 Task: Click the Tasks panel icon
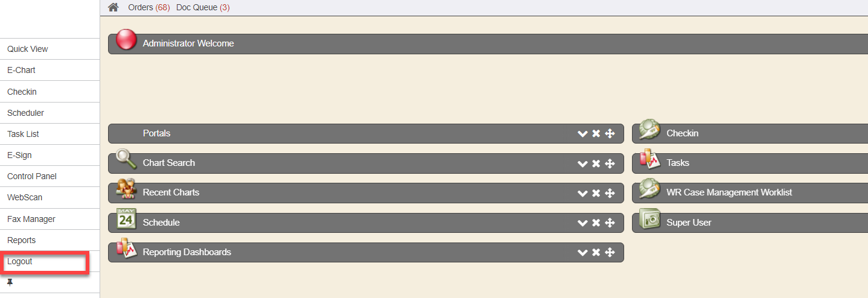(649, 159)
